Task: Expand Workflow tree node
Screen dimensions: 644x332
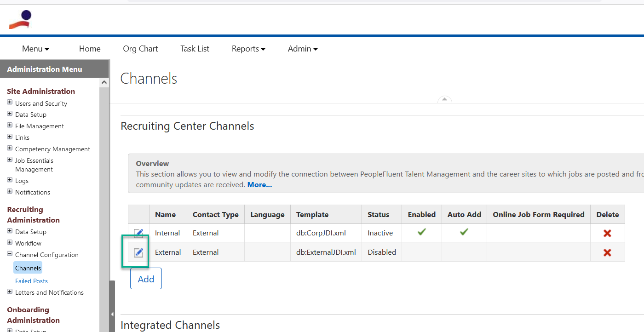Action: [10, 242]
